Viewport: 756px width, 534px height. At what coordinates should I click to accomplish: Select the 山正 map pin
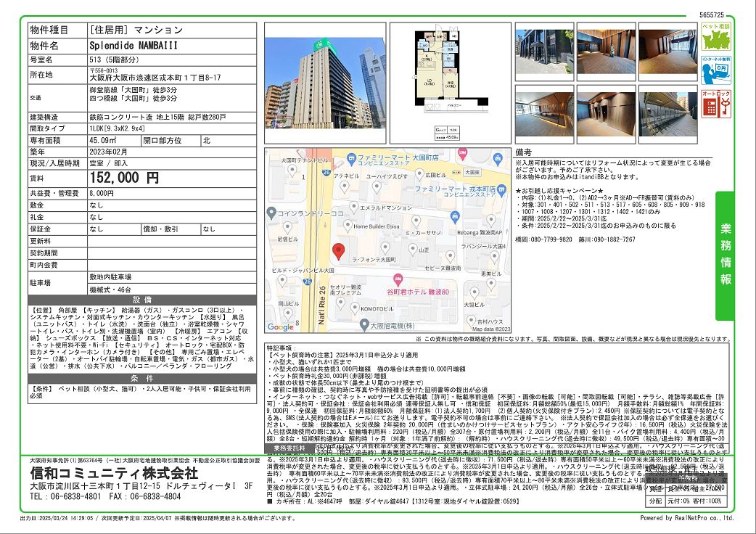point(413,249)
